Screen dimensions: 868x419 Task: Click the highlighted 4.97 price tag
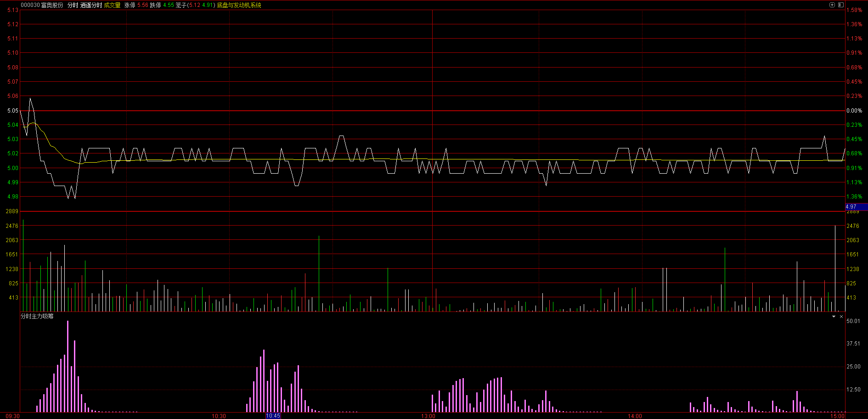click(856, 207)
